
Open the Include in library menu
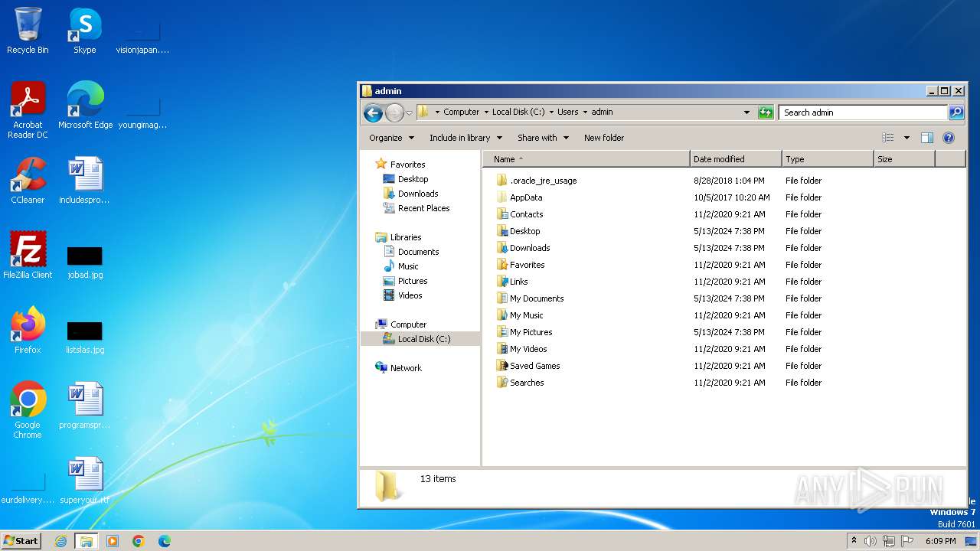(x=465, y=138)
